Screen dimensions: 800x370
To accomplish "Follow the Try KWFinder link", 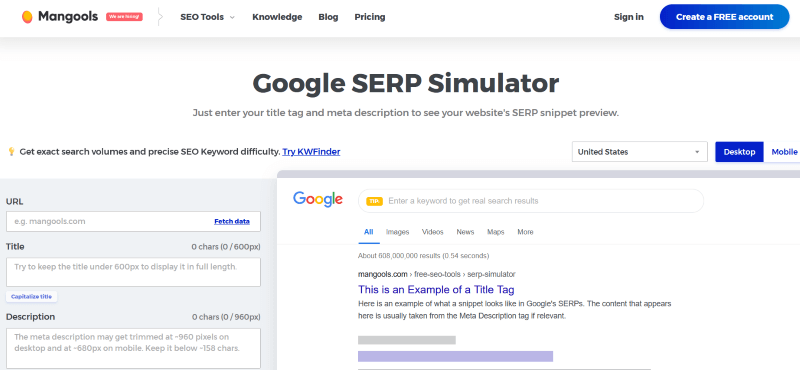I will click(x=311, y=152).
